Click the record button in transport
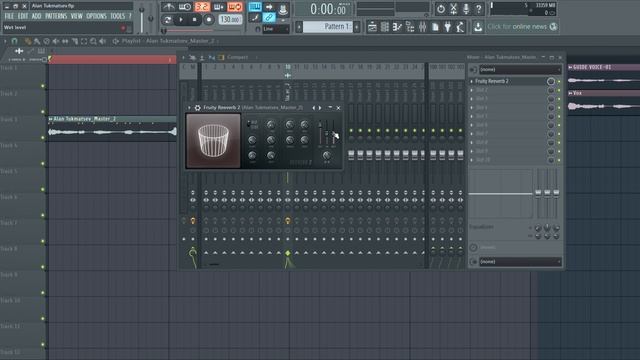Image resolution: width=640 pixels, height=360 pixels. coord(209,19)
